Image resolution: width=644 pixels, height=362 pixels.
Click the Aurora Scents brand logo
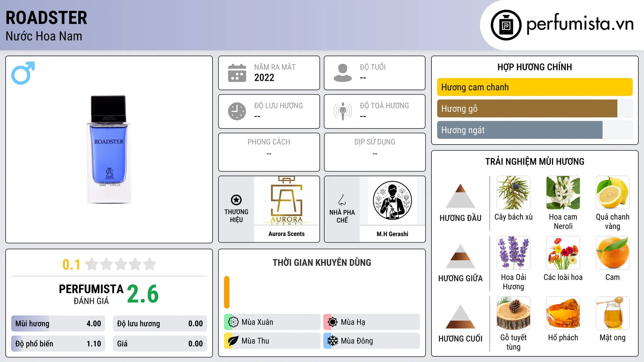click(x=286, y=201)
